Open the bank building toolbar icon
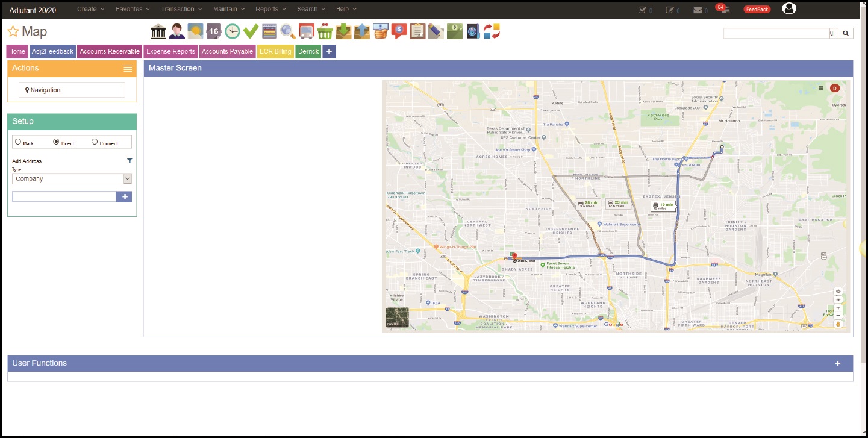This screenshot has height=438, width=868. click(x=158, y=31)
